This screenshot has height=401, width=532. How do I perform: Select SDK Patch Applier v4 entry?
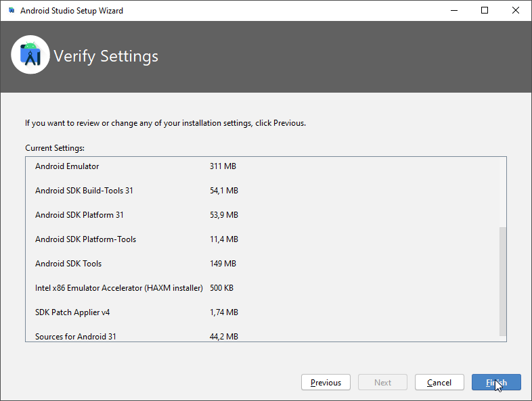(x=72, y=312)
